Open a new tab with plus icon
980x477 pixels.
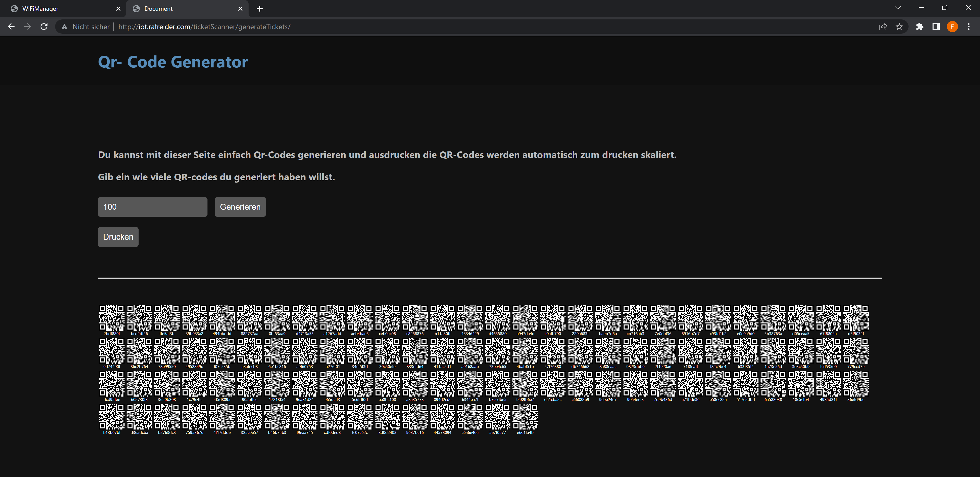coord(260,8)
